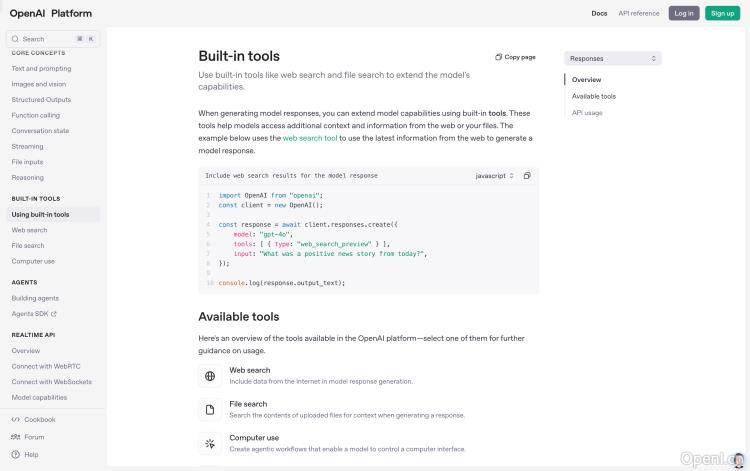750x471 pixels.
Task: Click the Computer use cursor icon
Action: tap(210, 443)
